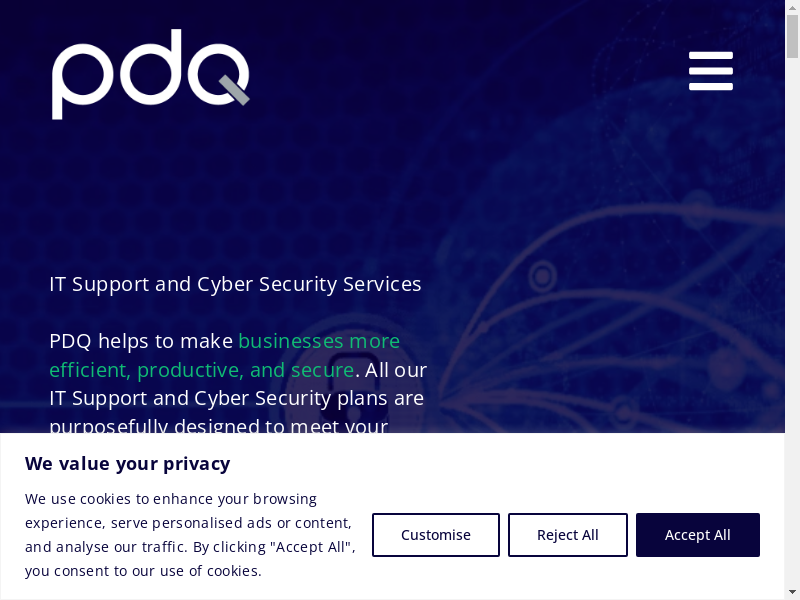
Task: Click the "IT Support and Cyber Security Services" heading
Action: click(235, 284)
